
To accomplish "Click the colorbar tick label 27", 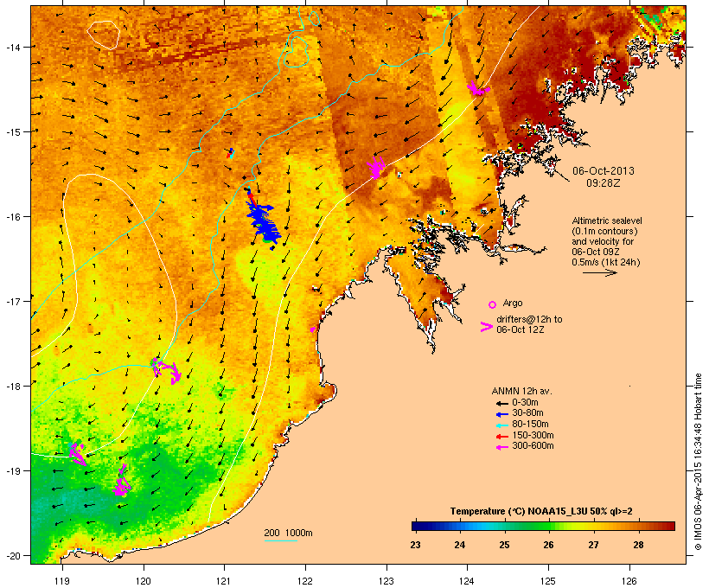I will coord(593,545).
